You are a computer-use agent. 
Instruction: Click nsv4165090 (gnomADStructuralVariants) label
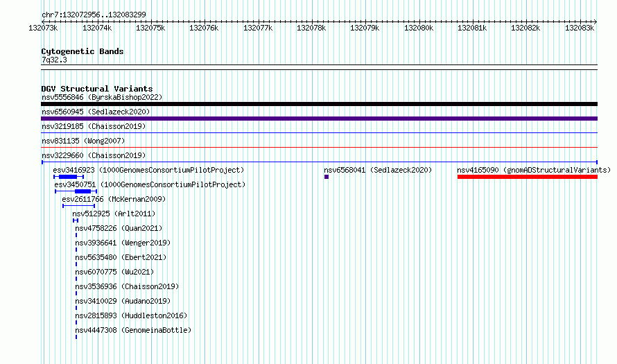(x=534, y=170)
